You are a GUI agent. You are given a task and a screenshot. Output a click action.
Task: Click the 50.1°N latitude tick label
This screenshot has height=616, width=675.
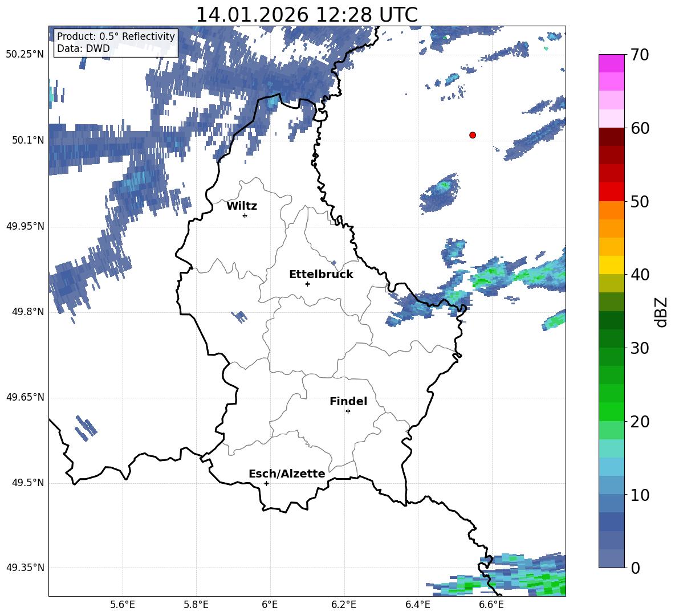29,140
